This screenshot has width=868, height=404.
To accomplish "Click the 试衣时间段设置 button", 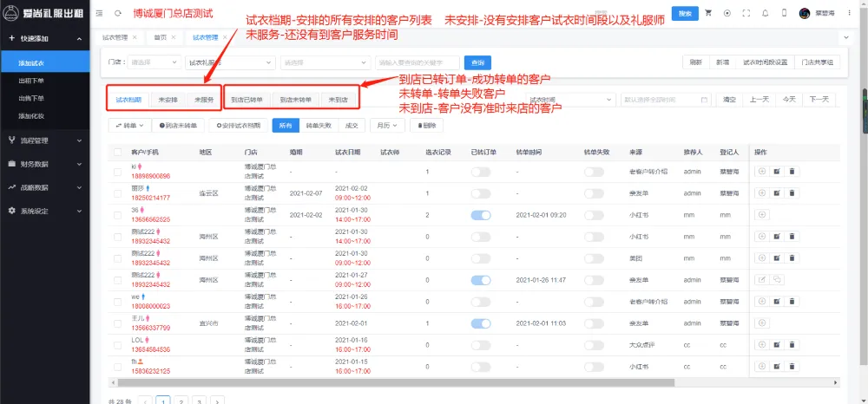I will pyautogui.click(x=765, y=62).
